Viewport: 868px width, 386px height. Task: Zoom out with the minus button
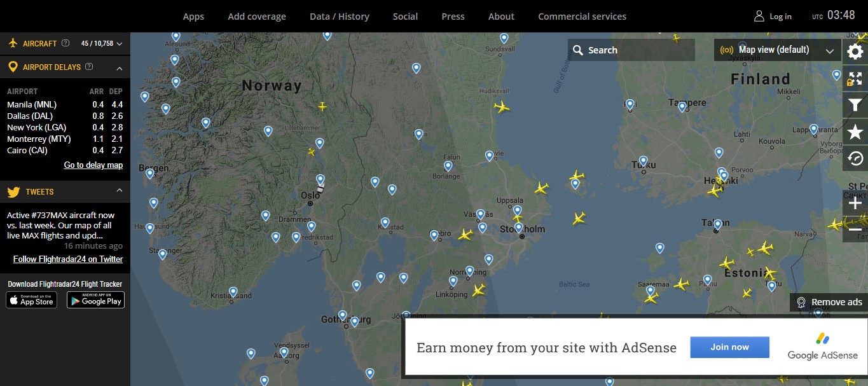pyautogui.click(x=855, y=230)
